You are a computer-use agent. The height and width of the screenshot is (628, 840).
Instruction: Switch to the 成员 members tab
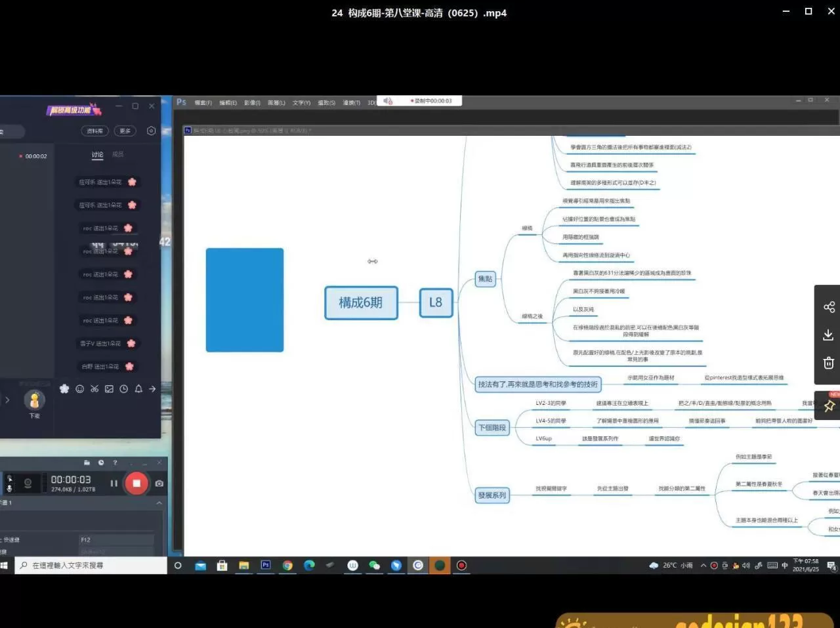pos(118,155)
